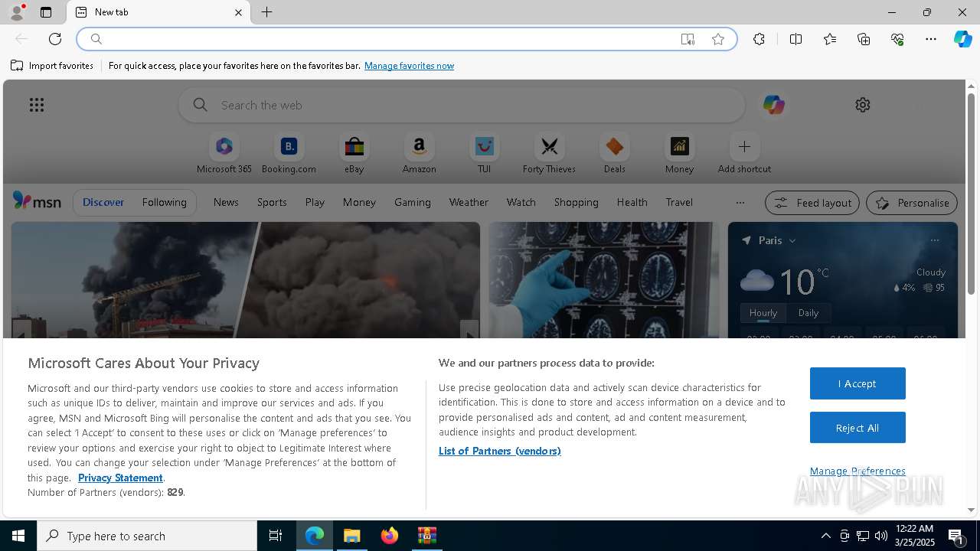Open Browser essentials icon
Viewport: 980px width, 551px height.
[897, 39]
